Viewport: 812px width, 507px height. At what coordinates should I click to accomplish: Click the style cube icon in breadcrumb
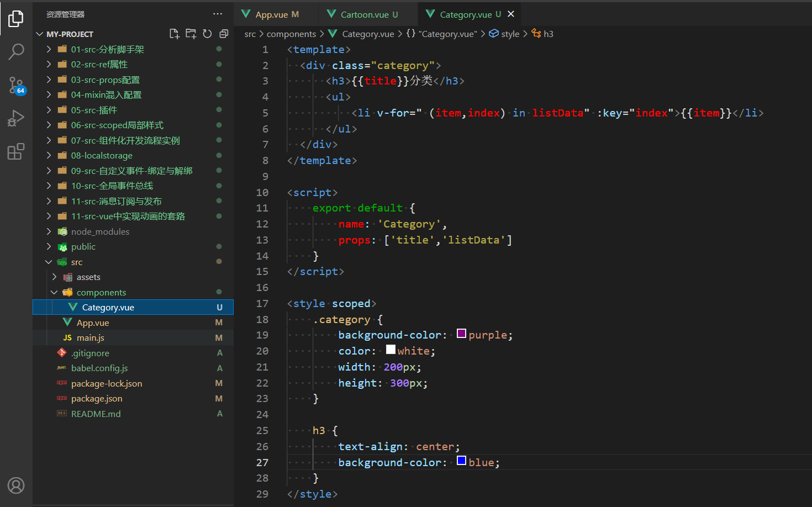coord(494,34)
